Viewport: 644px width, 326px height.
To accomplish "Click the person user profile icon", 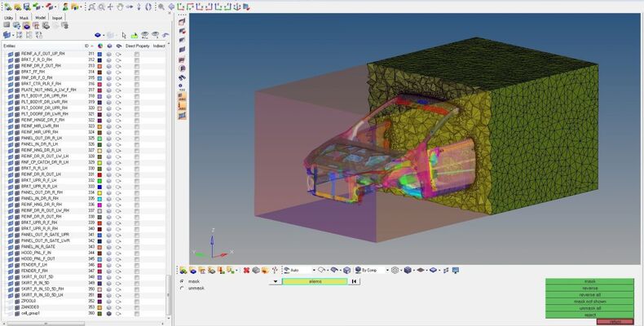I will (x=64, y=7).
